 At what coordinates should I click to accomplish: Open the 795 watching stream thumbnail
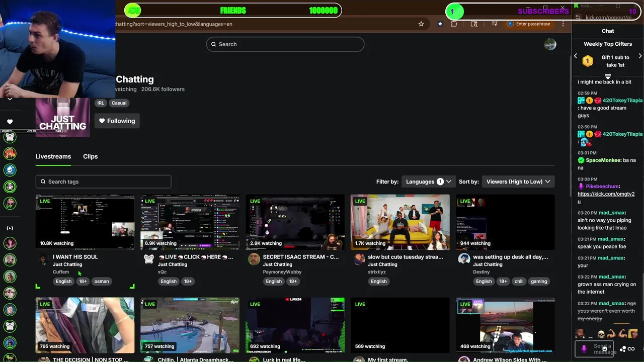pyautogui.click(x=85, y=325)
